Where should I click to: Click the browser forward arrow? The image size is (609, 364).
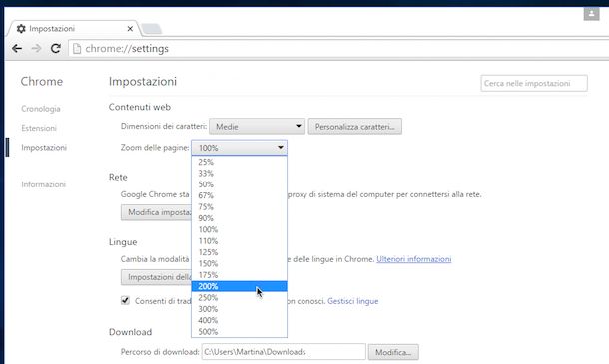click(x=36, y=49)
